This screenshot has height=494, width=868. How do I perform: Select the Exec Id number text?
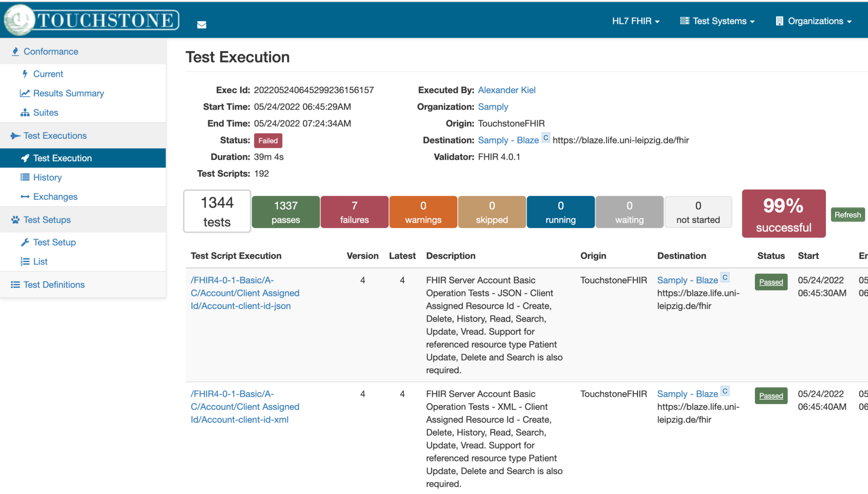tap(314, 90)
